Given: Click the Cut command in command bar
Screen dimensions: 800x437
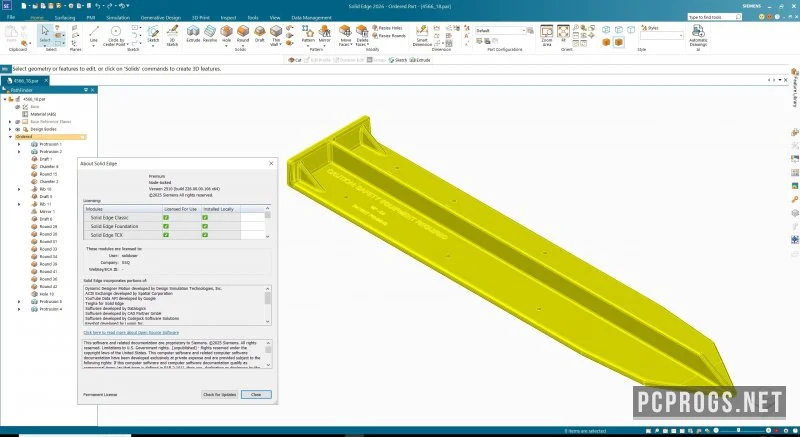Looking at the screenshot, I should (x=294, y=60).
